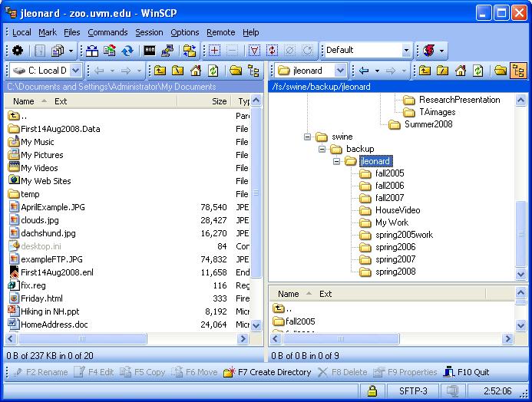This screenshot has width=532, height=402.
Task: Open the jleonard remote directory dropdown
Action: [340, 71]
